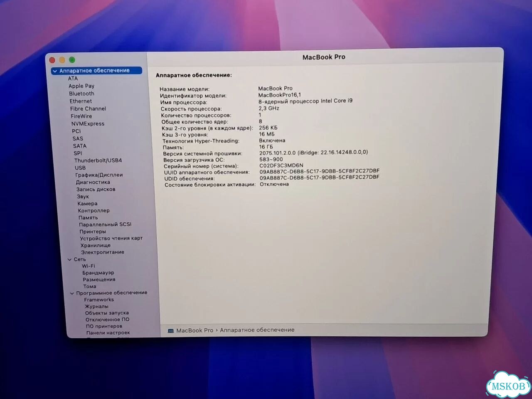532x399 pixels.
Task: Open Брандмауэр under Сеть
Action: (x=98, y=273)
